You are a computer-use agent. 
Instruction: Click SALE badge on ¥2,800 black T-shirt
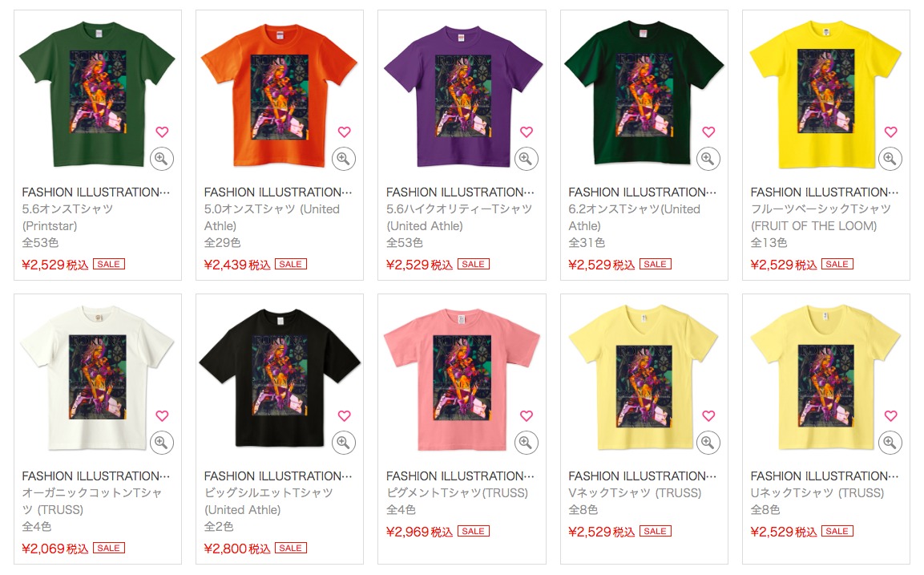click(x=291, y=548)
